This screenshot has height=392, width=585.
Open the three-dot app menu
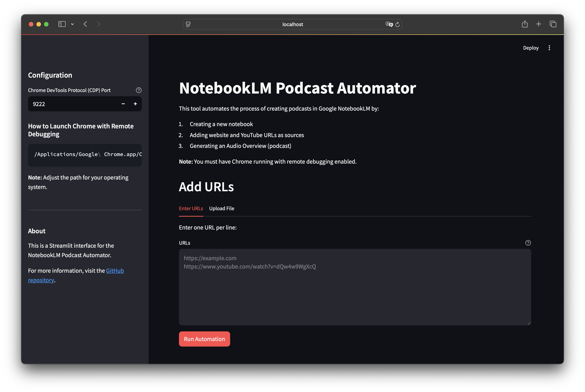(x=549, y=48)
